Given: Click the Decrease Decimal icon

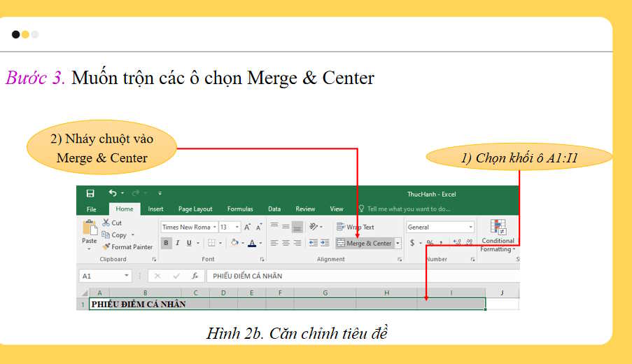Looking at the screenshot, I should click(469, 242).
